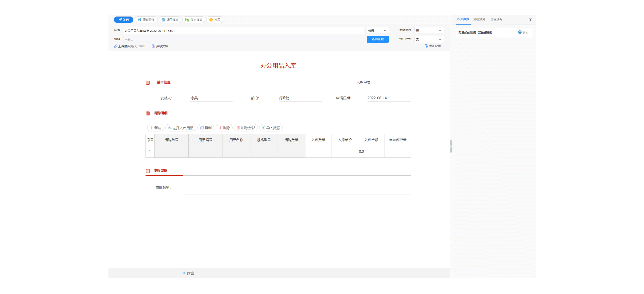Open the priority dropdown showing 普通
The image size is (644, 294).
tap(378, 31)
